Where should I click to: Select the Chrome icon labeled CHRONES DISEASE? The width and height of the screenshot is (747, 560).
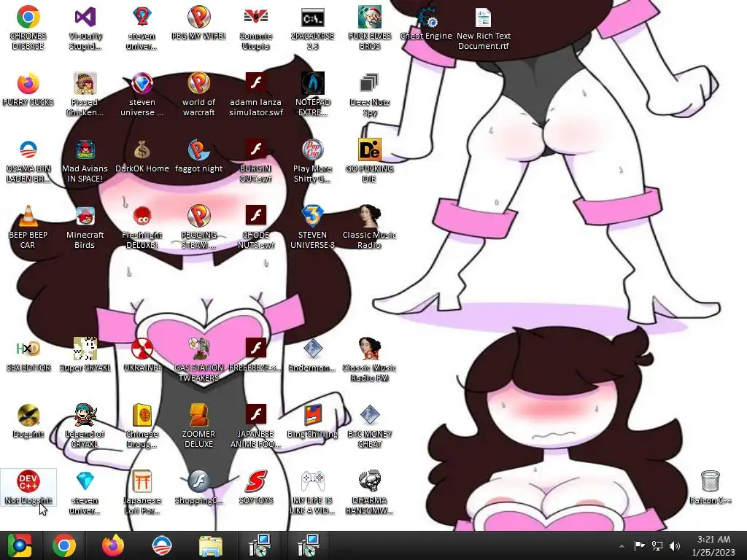click(28, 28)
